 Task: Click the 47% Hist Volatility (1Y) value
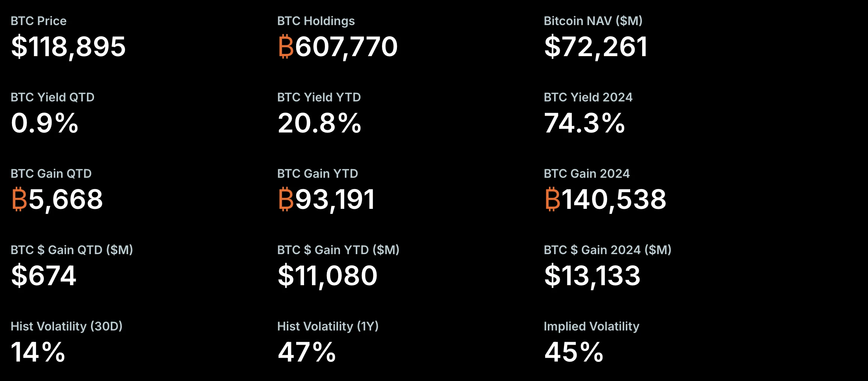coord(307,353)
